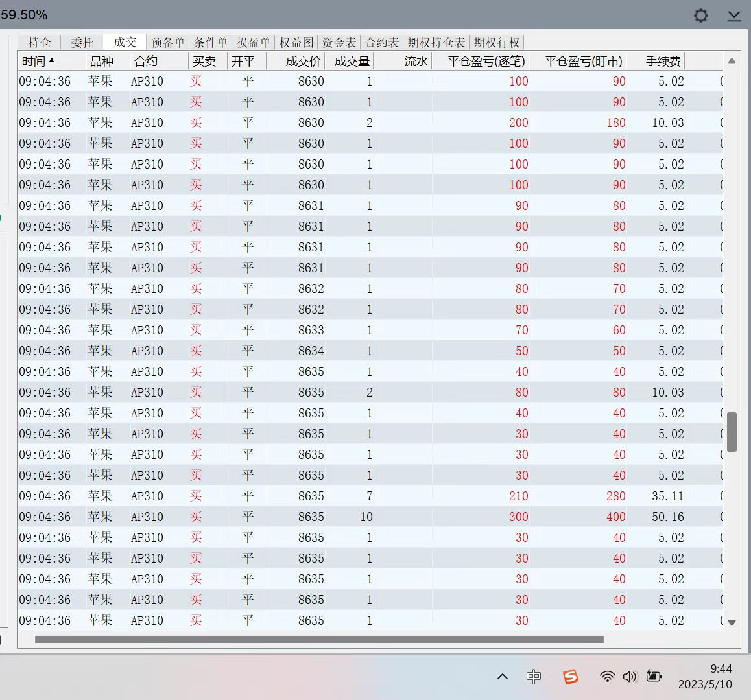Select the row with 成交量 7

(370, 496)
